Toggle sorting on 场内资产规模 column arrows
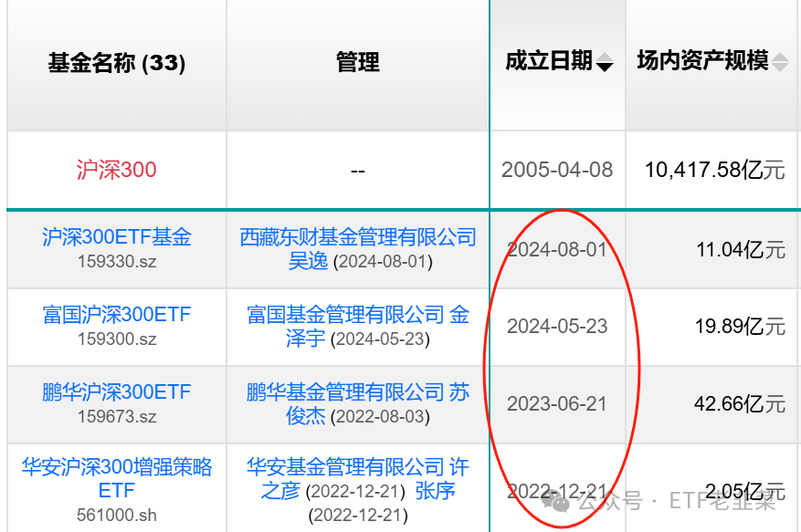 (781, 61)
